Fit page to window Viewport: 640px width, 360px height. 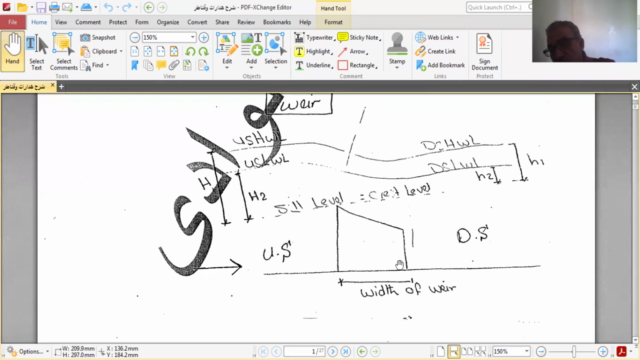tap(148, 51)
